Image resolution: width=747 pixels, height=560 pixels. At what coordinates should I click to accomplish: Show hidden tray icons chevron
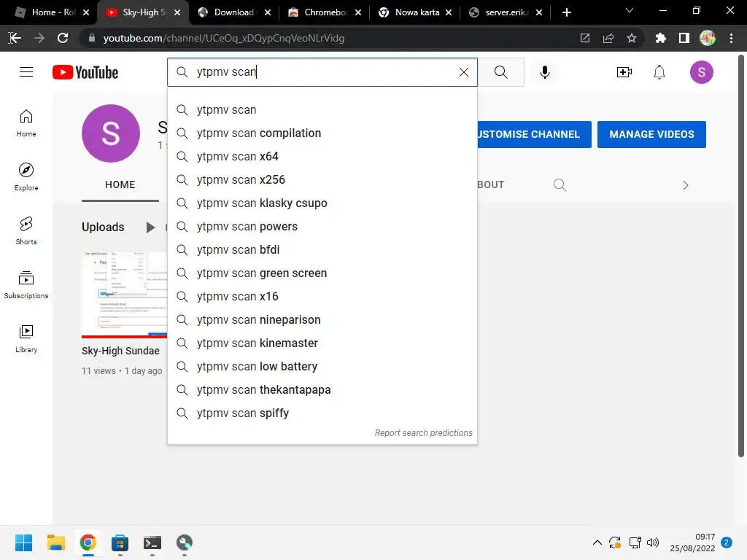(597, 542)
